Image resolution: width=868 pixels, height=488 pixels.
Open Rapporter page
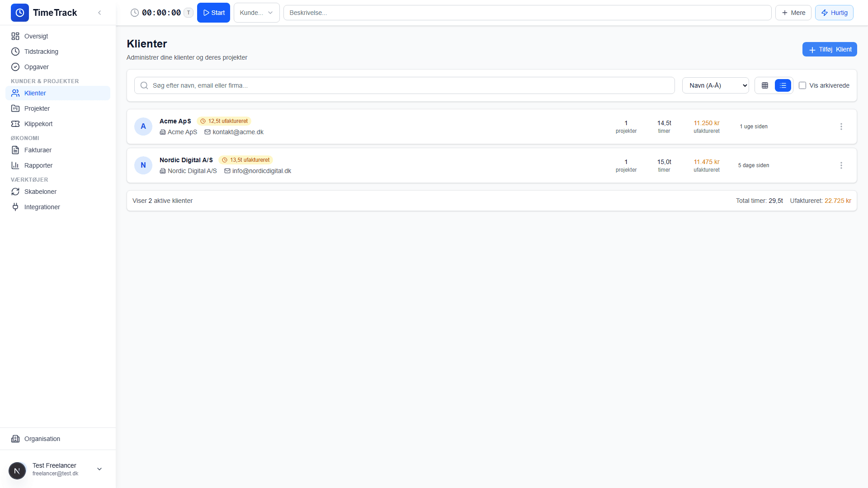pyautogui.click(x=58, y=165)
